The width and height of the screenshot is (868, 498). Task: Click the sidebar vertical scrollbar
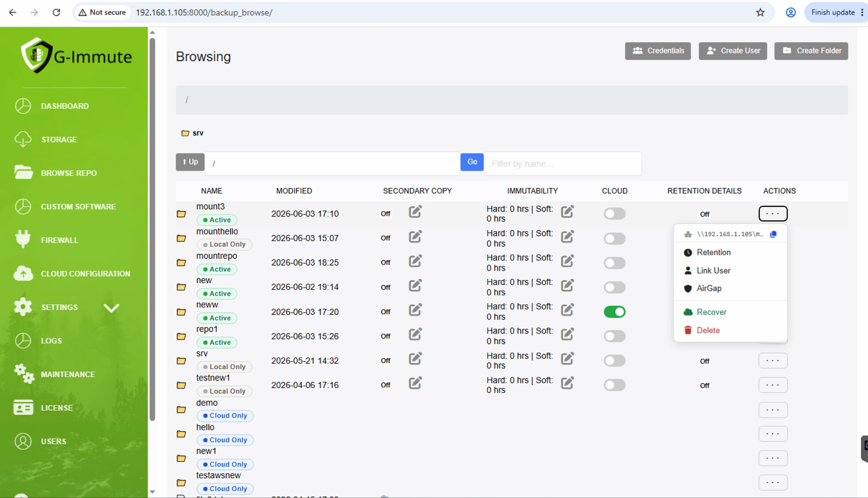coord(153,229)
